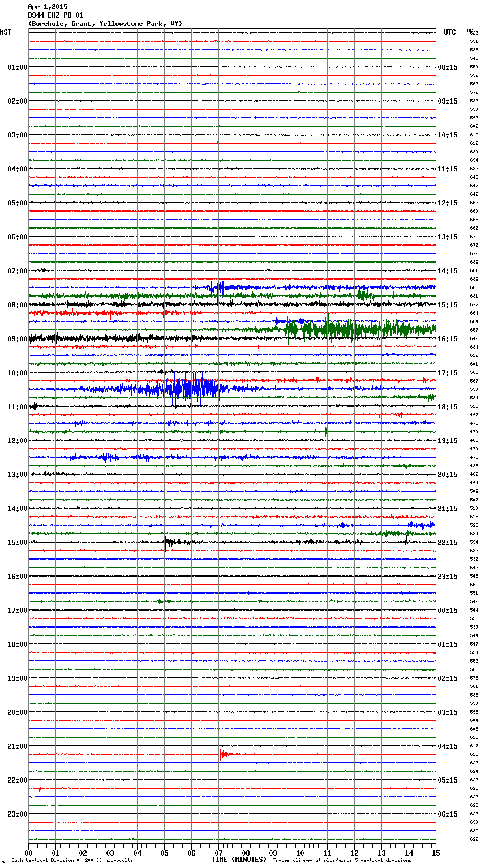Click the blue event onset on 07:30 trace
481x868 pixels.
[x=215, y=287]
